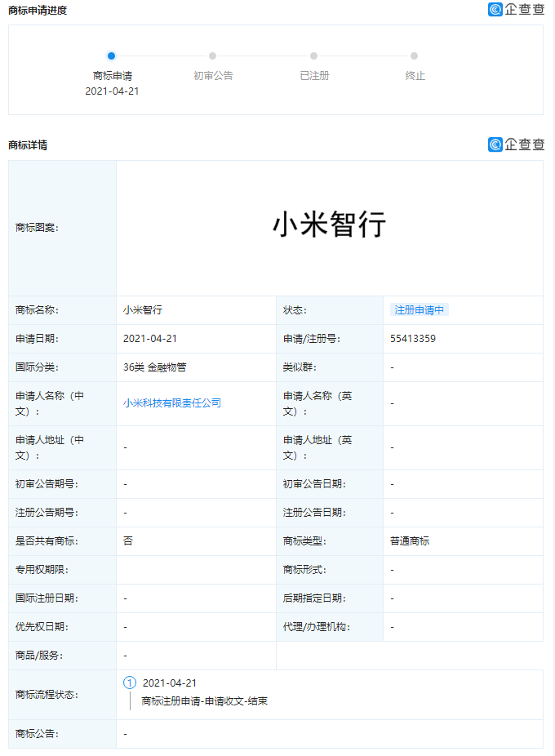Click the 注册申请中 status badge
The image size is (555, 756).
[x=420, y=310]
